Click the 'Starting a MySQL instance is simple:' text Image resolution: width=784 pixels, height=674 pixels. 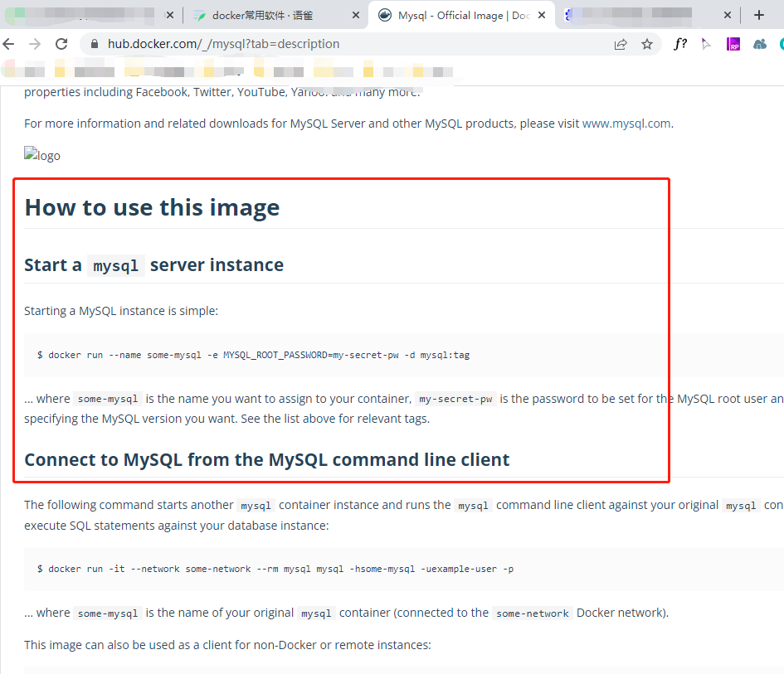tap(121, 311)
